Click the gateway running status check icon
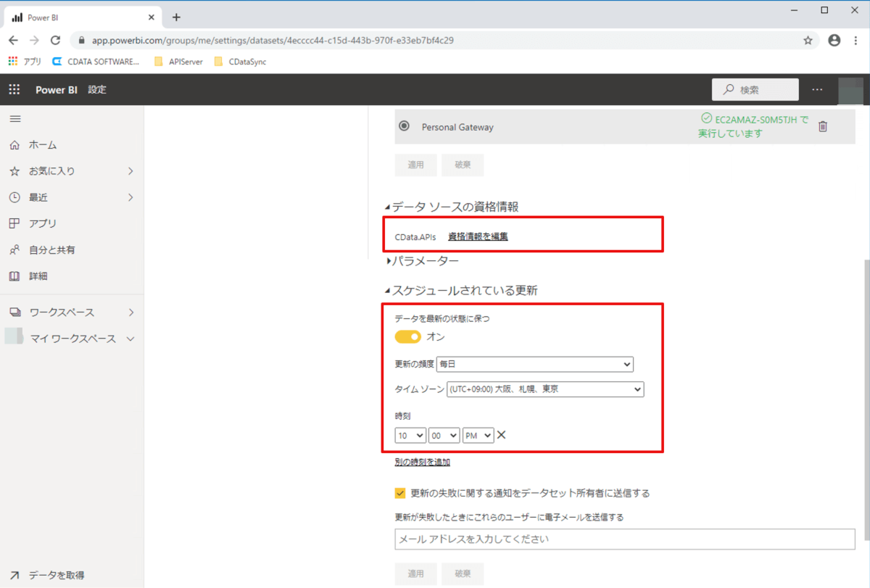The height and width of the screenshot is (588, 870). click(706, 118)
